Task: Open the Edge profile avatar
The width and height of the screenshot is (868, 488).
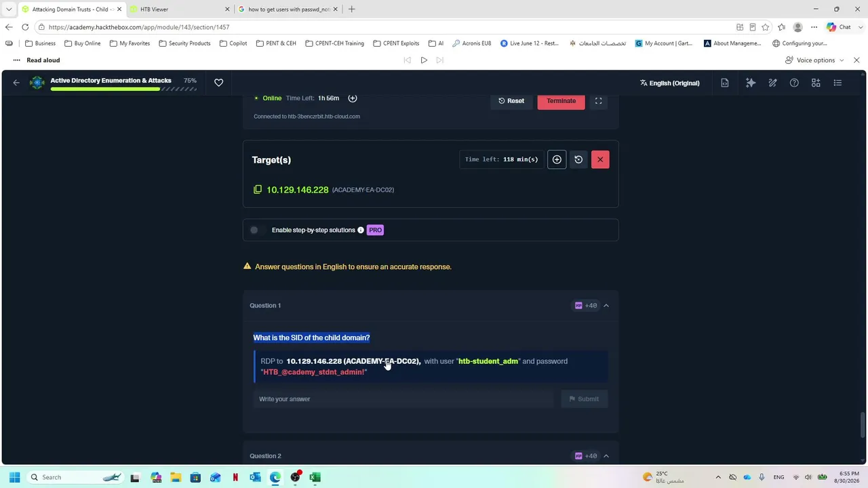Action: (x=797, y=27)
